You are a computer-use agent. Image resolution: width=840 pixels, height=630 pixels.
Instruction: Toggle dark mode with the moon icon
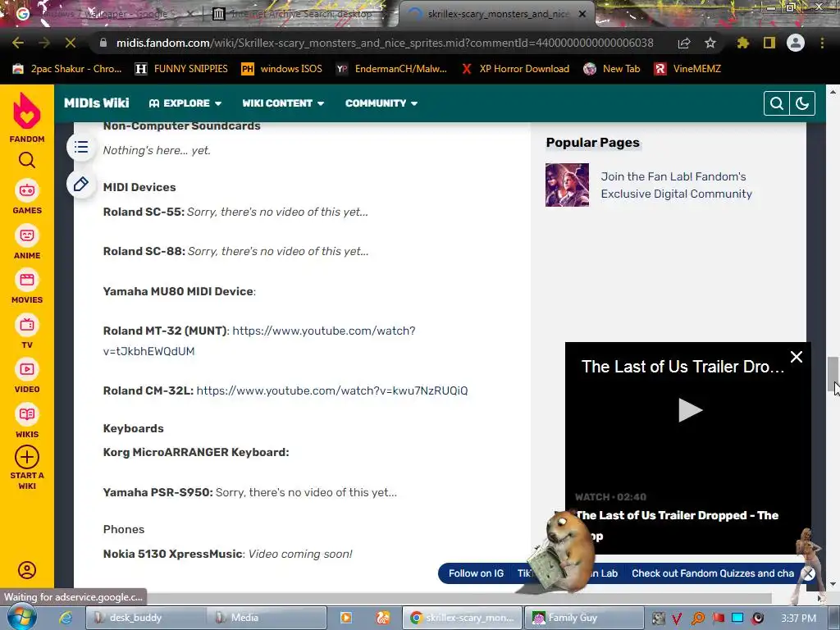(x=802, y=103)
